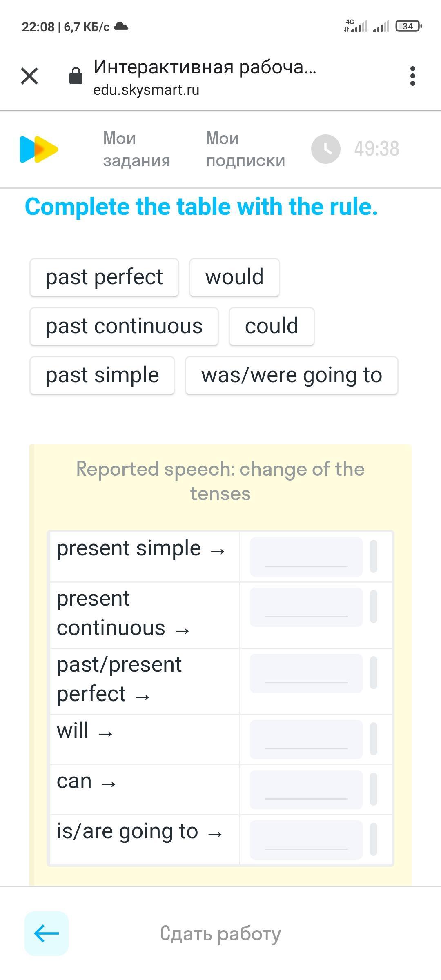The width and height of the screenshot is (441, 980).
Task: Tap the answer slot for present simple
Action: pyautogui.click(x=306, y=557)
